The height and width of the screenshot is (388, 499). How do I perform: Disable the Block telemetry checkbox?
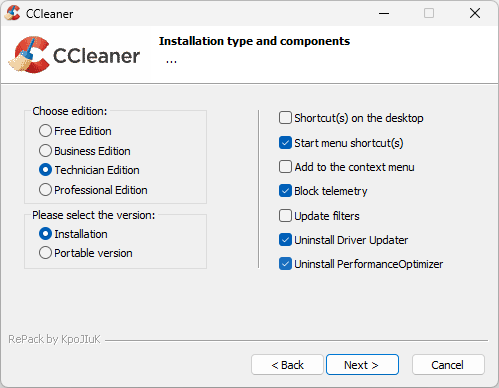click(x=285, y=191)
